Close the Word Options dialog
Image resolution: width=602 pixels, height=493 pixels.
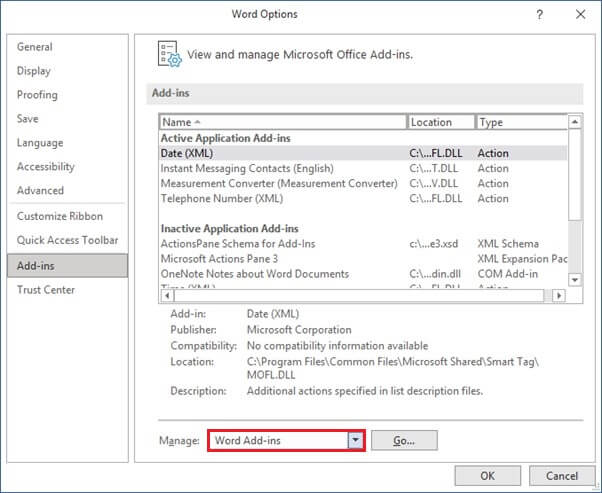pyautogui.click(x=580, y=15)
